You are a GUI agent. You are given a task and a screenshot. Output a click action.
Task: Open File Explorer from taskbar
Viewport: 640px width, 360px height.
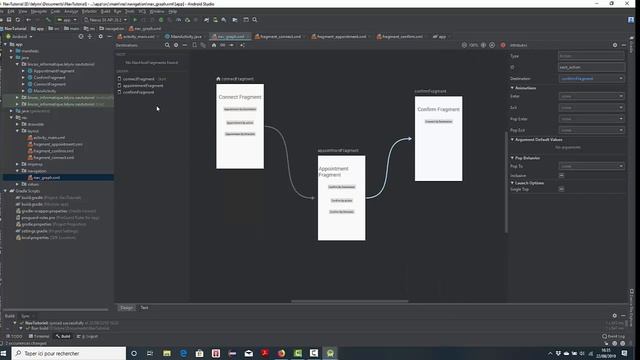(x=167, y=353)
